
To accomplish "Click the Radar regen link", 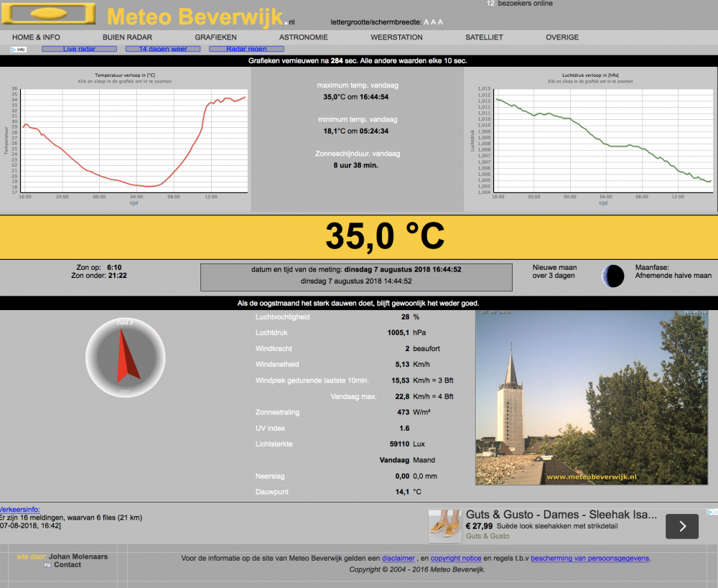I will click(x=246, y=49).
